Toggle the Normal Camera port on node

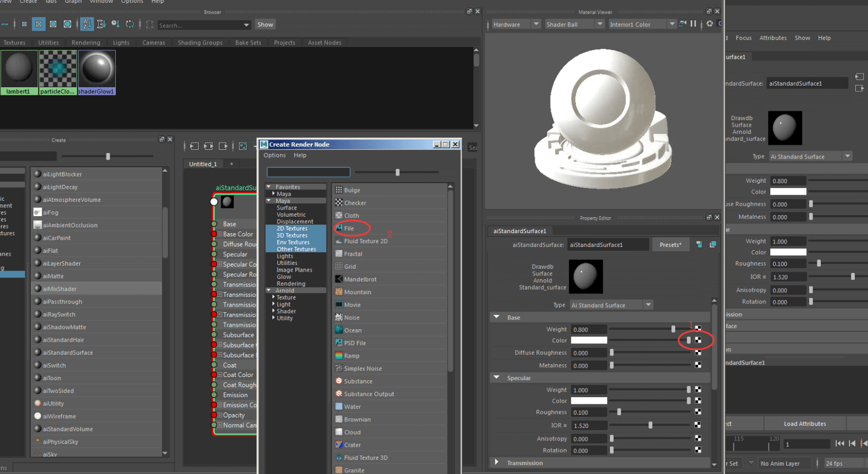tap(214, 425)
